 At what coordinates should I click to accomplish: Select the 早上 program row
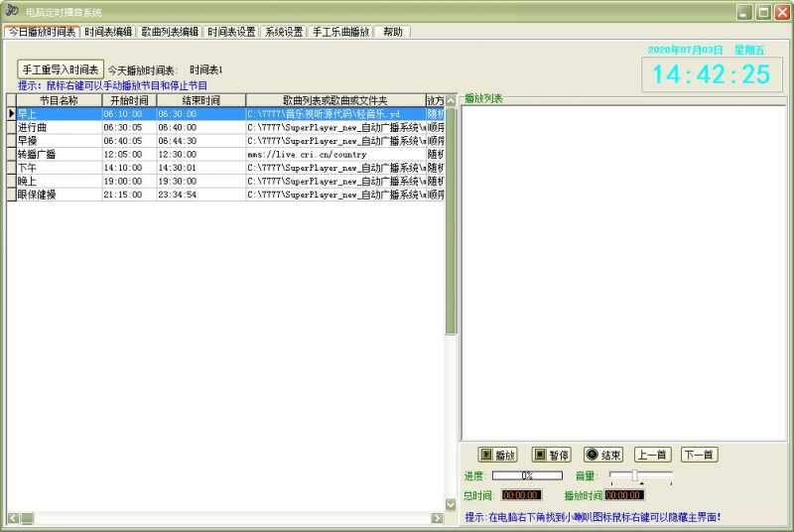point(225,114)
